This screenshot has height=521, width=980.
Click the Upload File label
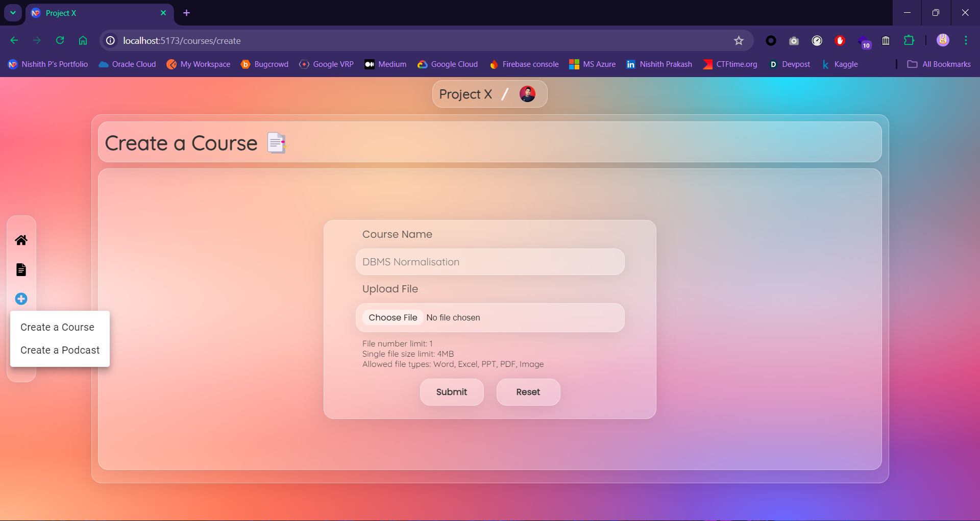(x=390, y=289)
